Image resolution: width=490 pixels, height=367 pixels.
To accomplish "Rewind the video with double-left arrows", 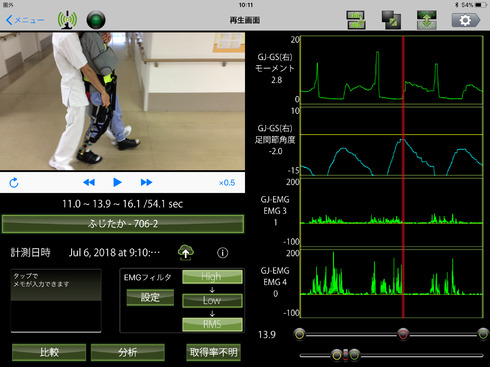I will coord(89,182).
